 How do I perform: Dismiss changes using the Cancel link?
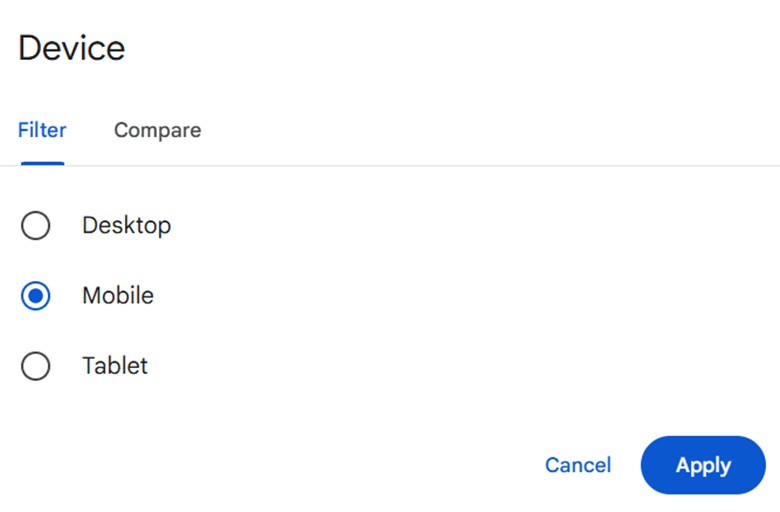pos(577,465)
